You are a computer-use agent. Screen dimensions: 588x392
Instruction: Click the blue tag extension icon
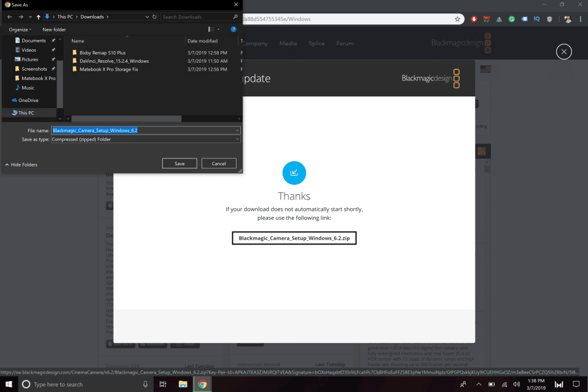point(524,19)
